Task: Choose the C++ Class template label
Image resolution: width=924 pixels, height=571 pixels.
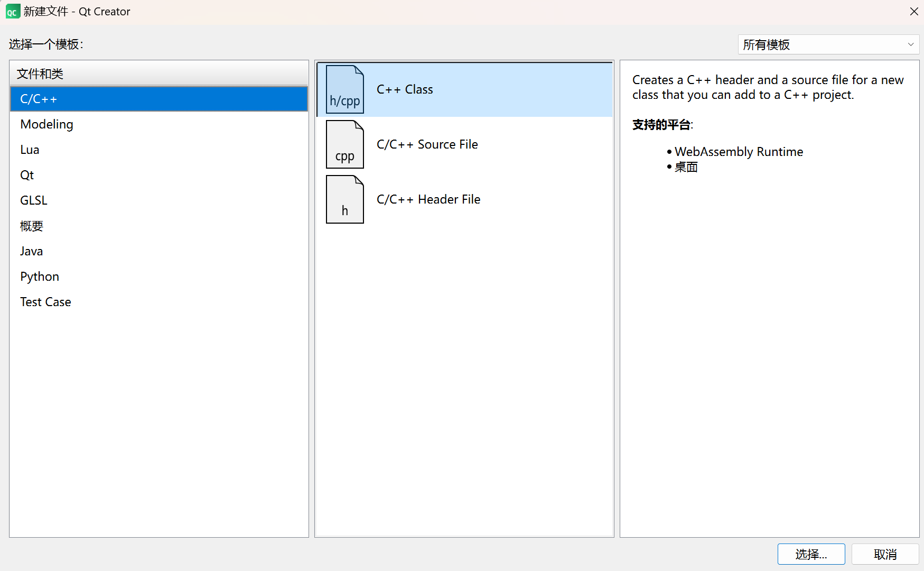Action: 405,89
